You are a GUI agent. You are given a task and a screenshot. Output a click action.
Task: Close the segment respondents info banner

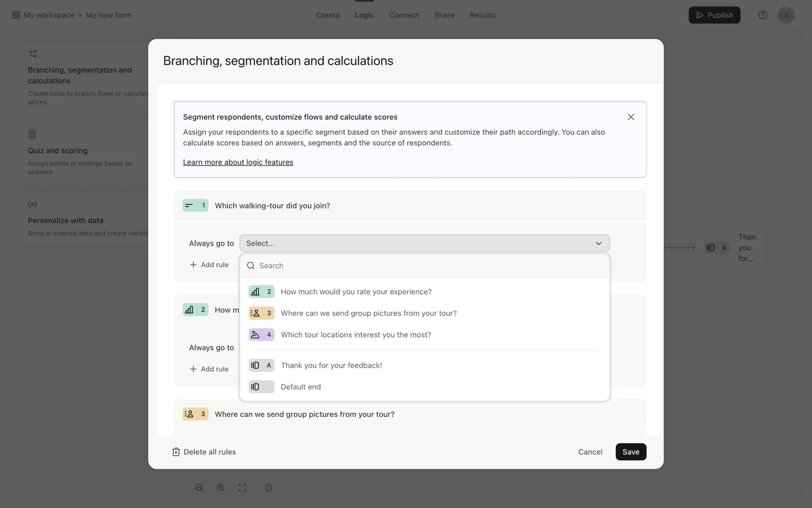pyautogui.click(x=631, y=117)
